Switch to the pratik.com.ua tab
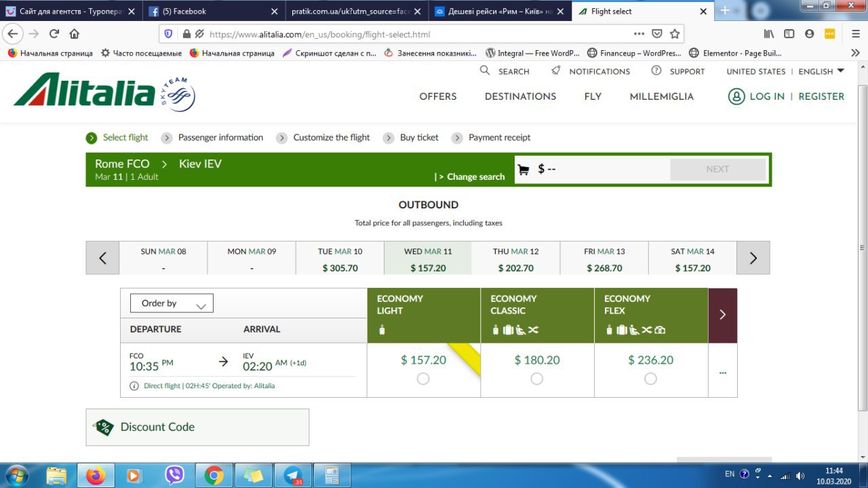 355,12
